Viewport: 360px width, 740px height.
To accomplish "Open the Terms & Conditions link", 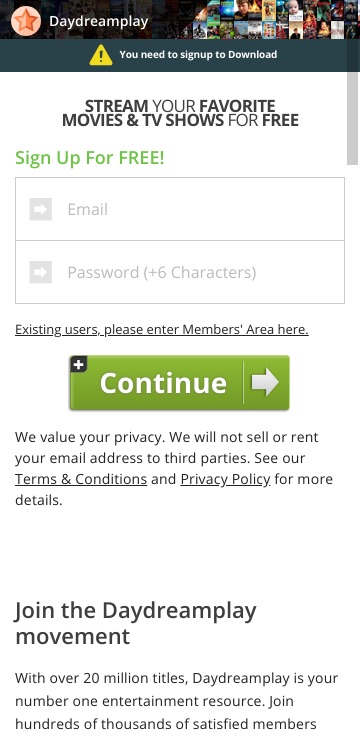I will 81,479.
